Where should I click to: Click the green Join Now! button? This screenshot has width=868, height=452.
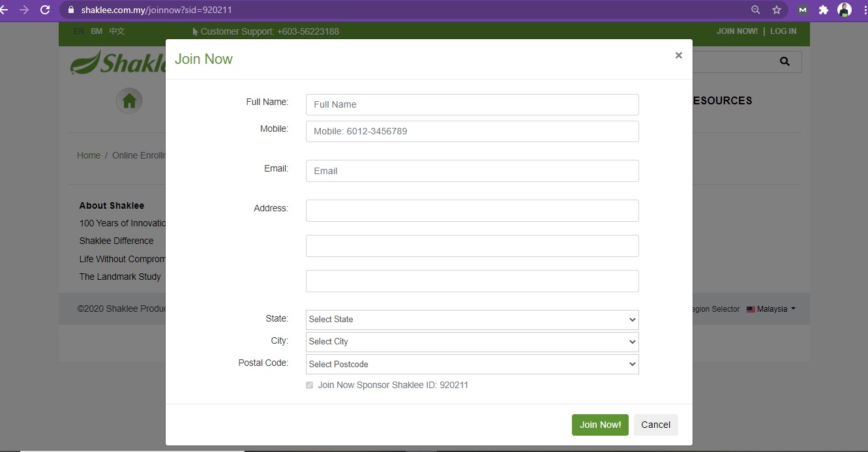(601, 425)
